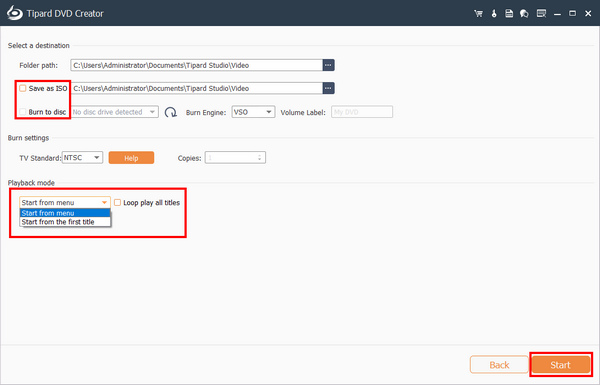Click the Folder path text field
Screen dimensions: 600x385
pos(197,65)
